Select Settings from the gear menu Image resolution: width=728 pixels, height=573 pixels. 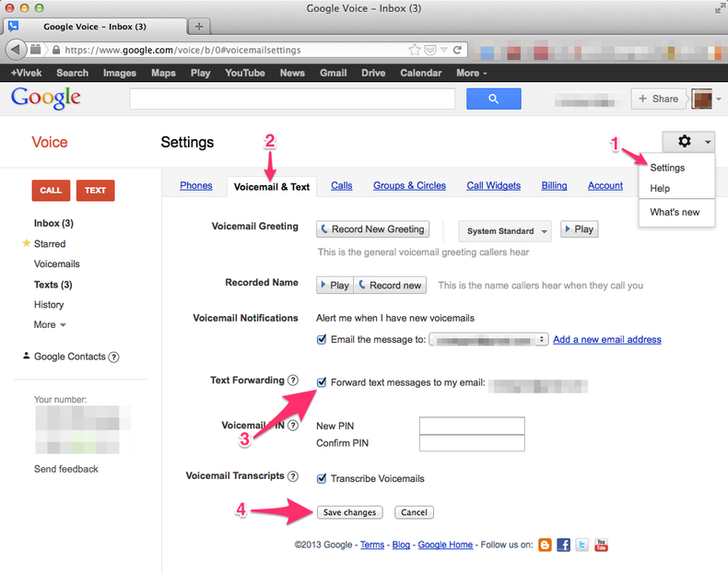coord(667,168)
